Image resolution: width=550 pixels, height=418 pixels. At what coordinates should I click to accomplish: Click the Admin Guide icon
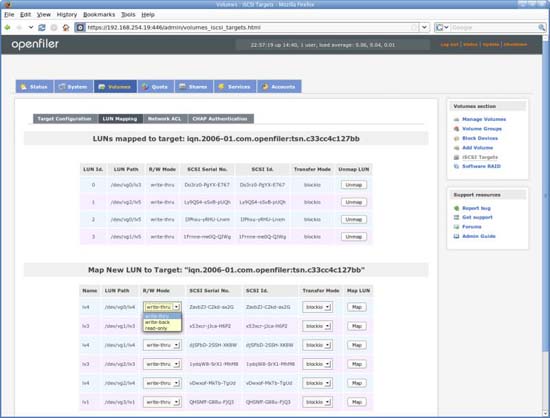click(456, 236)
